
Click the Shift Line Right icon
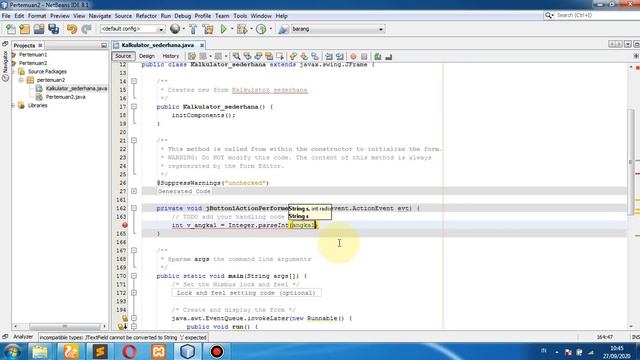340,56
